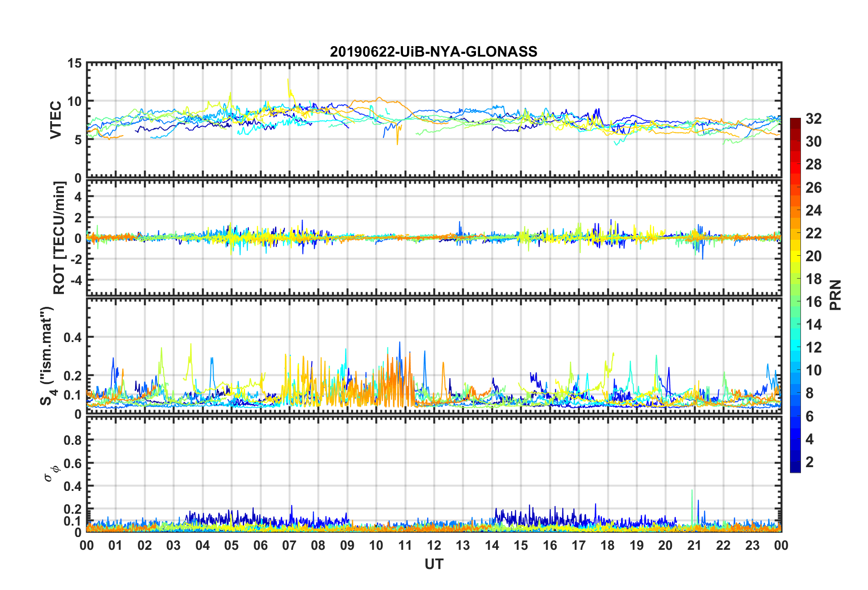868x590 pixels.
Task: Click colorbar tick value 10
Action: point(813,370)
